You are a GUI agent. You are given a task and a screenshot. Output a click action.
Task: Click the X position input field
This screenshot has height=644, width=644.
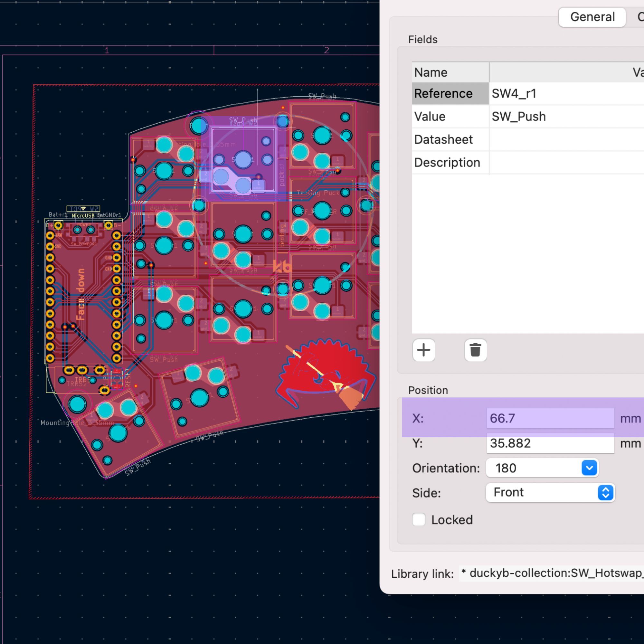coord(550,418)
